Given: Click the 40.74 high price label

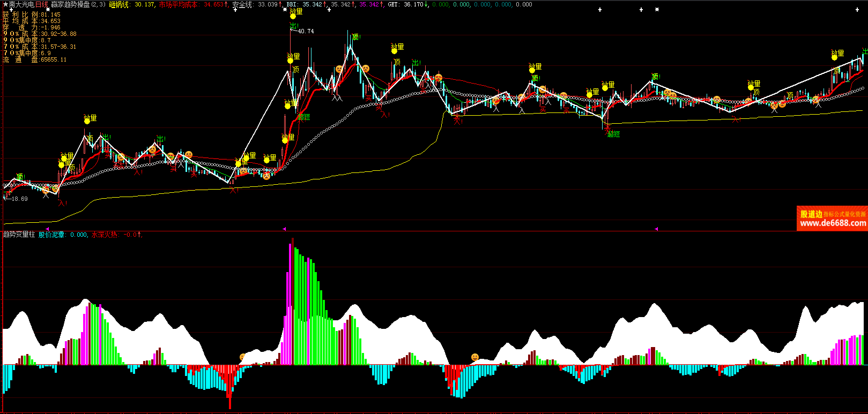Looking at the screenshot, I should (306, 31).
